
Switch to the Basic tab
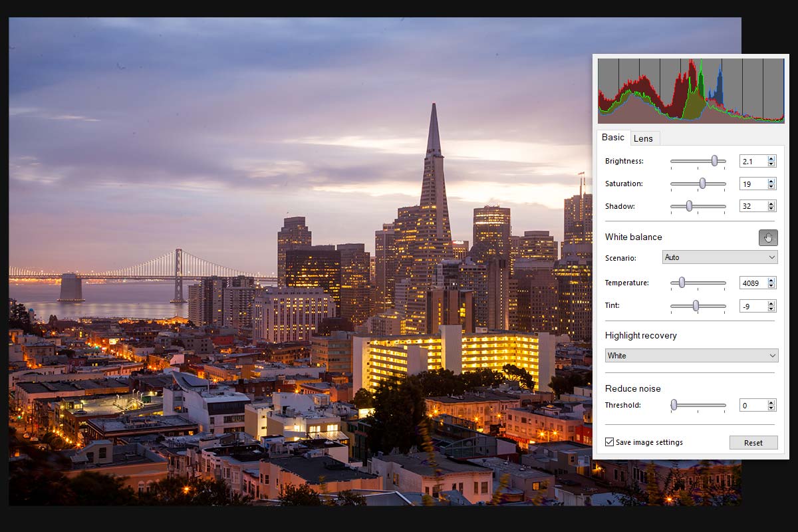613,138
